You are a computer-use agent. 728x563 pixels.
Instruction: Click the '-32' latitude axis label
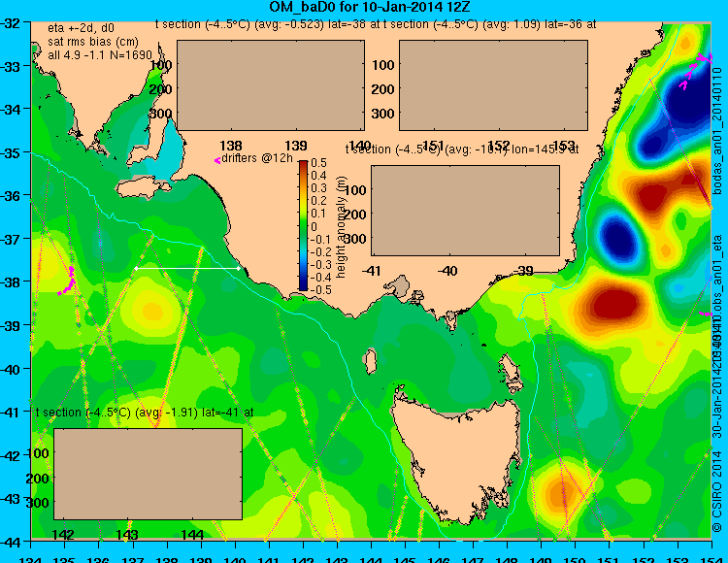click(11, 23)
